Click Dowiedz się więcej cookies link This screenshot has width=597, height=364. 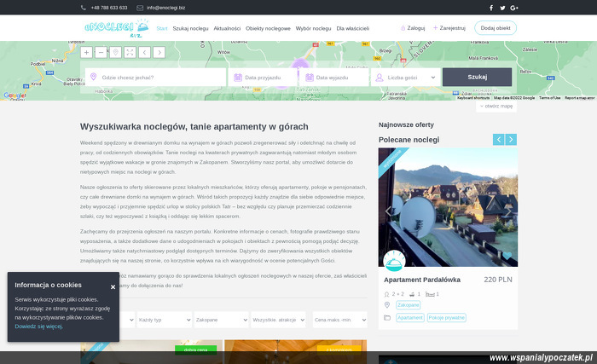[x=38, y=326]
